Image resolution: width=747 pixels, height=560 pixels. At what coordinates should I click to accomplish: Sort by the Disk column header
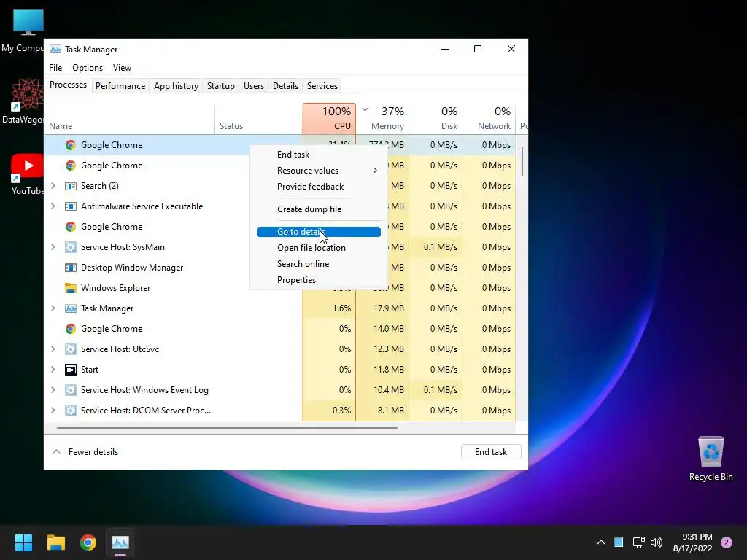[436, 119]
